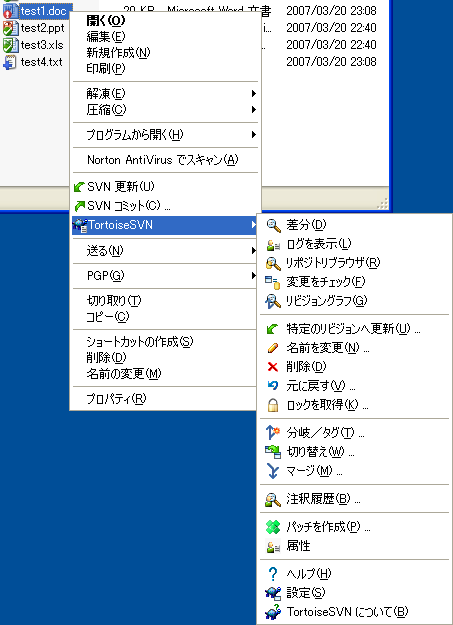Select Norton AntiVirus でスキャン(A) menu entry
453x625 pixels.
pos(165,160)
